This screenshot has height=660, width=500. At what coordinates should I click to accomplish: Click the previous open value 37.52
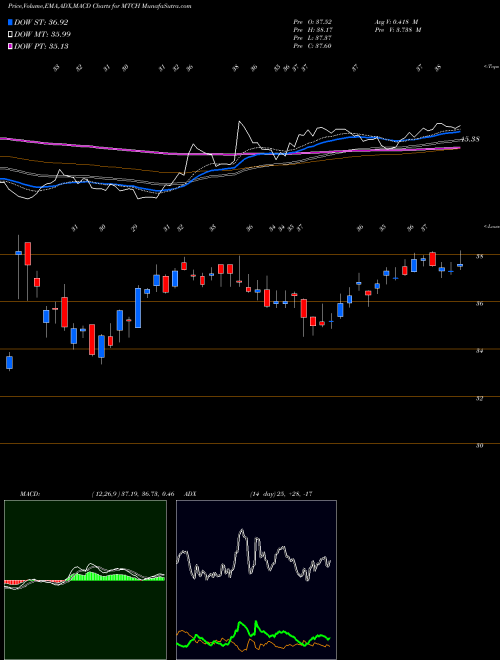(322, 22)
